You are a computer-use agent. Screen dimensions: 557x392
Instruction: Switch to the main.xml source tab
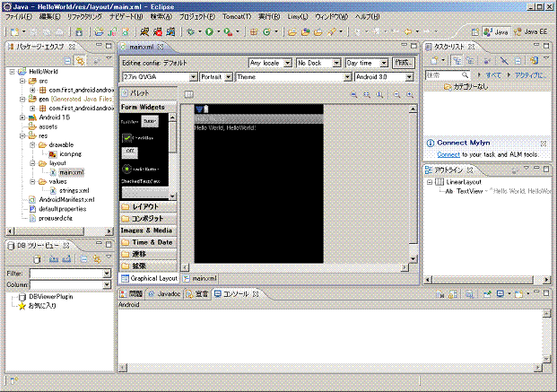pos(200,279)
